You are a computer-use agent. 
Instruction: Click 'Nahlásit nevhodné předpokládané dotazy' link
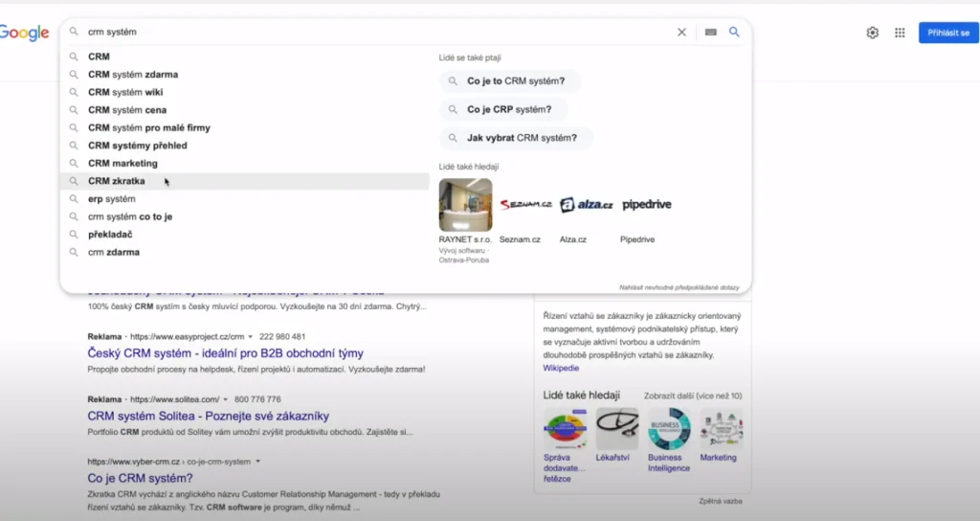[x=679, y=287]
